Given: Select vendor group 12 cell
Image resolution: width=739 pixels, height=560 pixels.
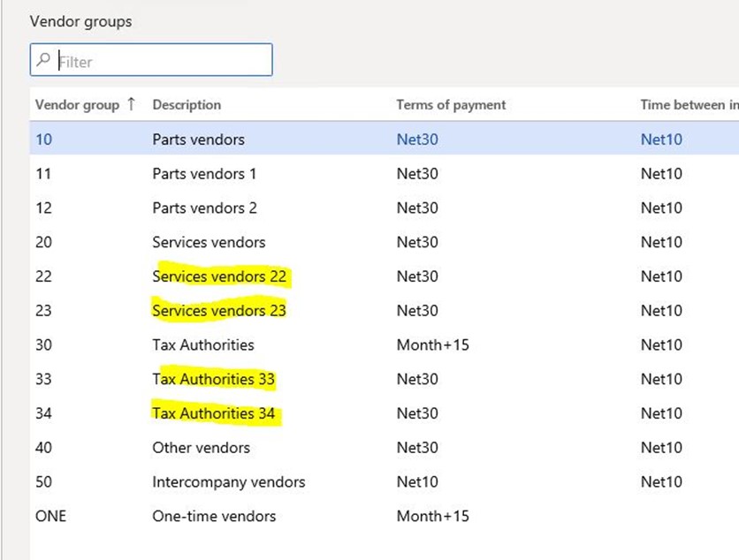Looking at the screenshot, I should [x=43, y=208].
